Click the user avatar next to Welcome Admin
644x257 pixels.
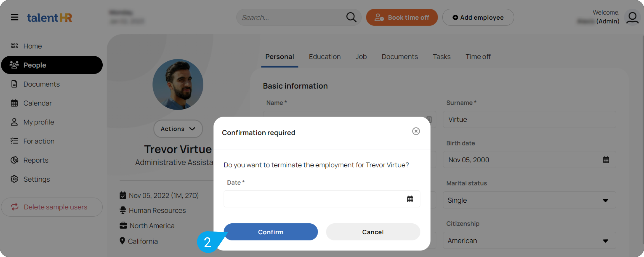tap(632, 17)
